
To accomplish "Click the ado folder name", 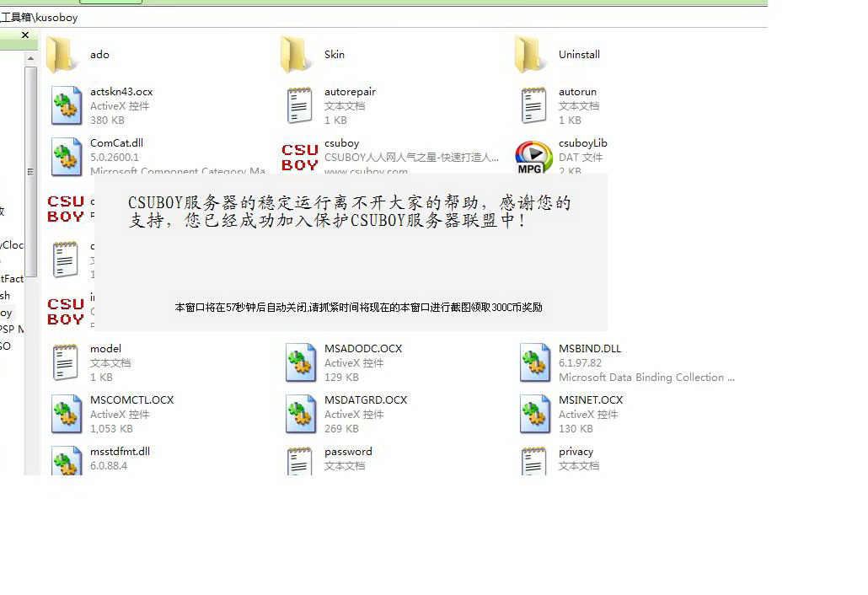I will pyautogui.click(x=99, y=54).
